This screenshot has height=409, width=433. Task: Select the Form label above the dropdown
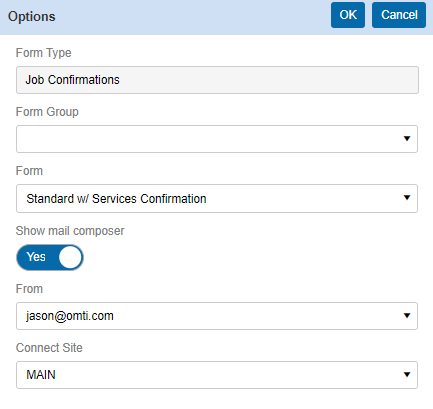29,171
